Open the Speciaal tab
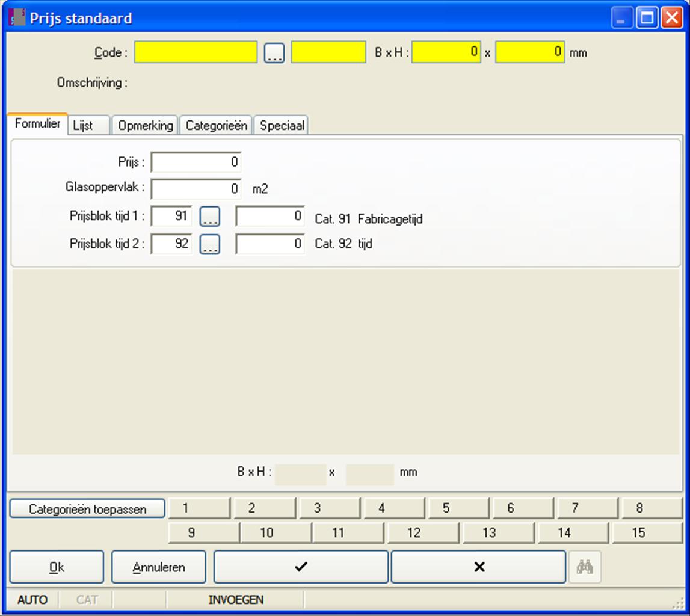Screen dimensions: 690x616 [x=281, y=125]
